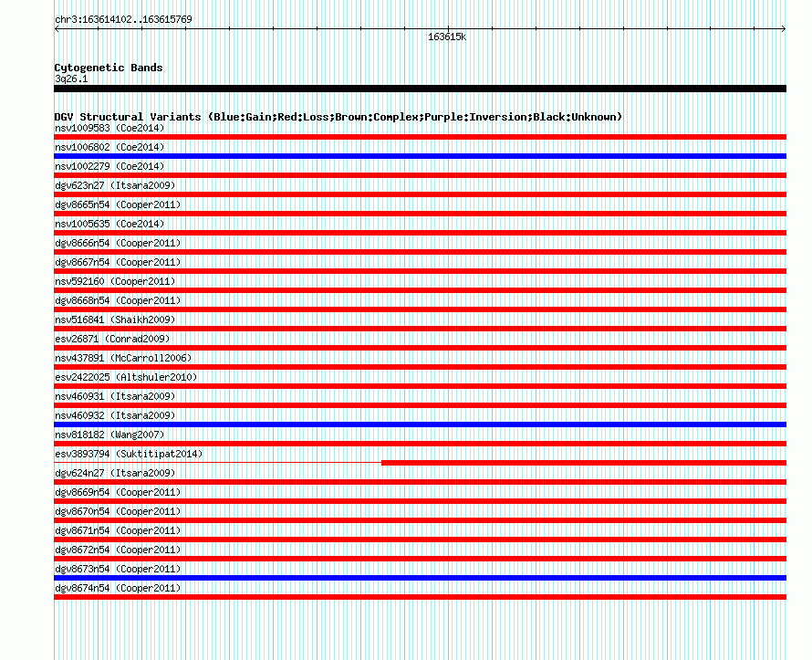Screen dimensions: 812x660
Task: Click the blue gain bar for nsv460932
Action: pos(420,424)
